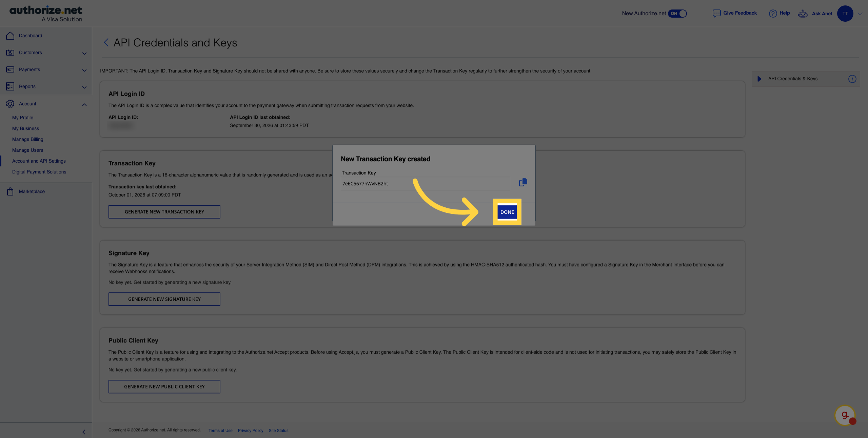This screenshot has height=438, width=868.
Task: Click the Account gear icon
Action: (10, 104)
